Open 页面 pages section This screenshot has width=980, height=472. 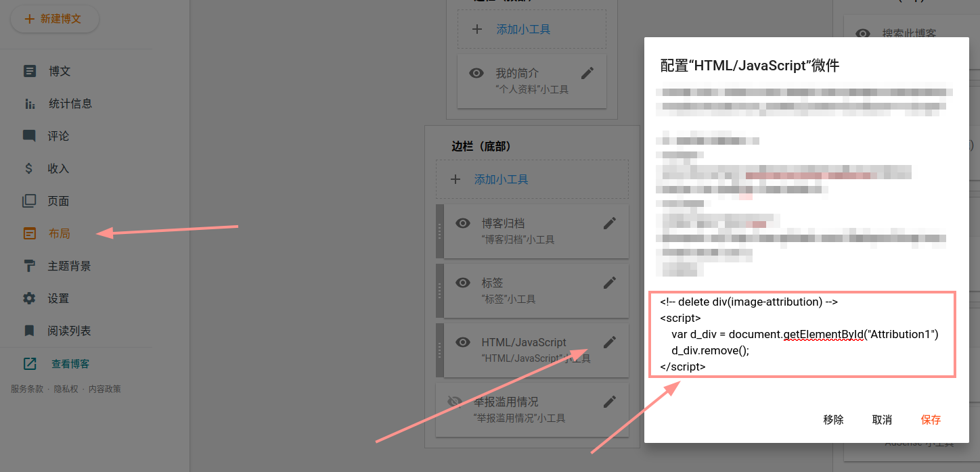point(58,201)
